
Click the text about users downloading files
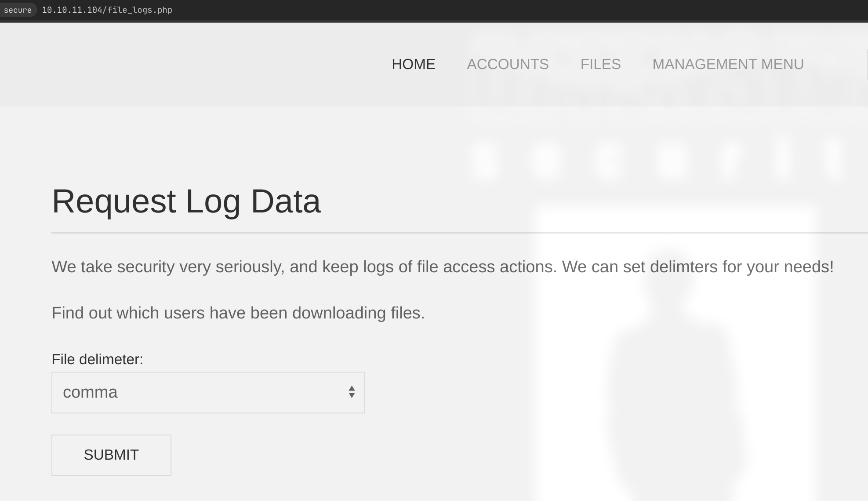[238, 313]
